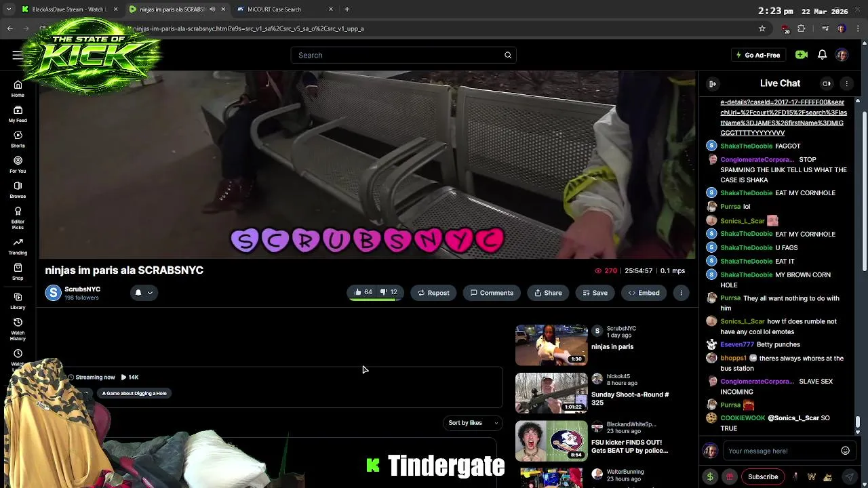This screenshot has height=488, width=868.
Task: Open the tab search dropdown arrow
Action: click(x=9, y=9)
